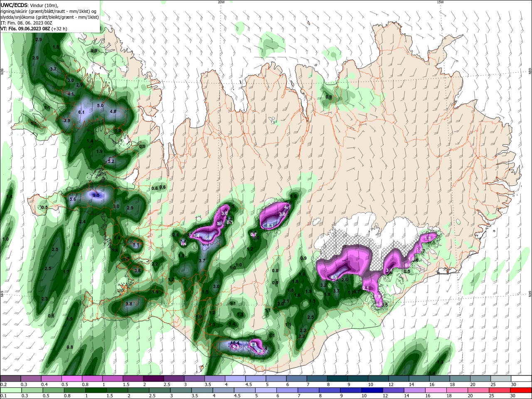Image resolution: width=532 pixels, height=399 pixels.
Task: Click the medium green 0.5–0.8 rain legend swatch
Action: point(53,390)
